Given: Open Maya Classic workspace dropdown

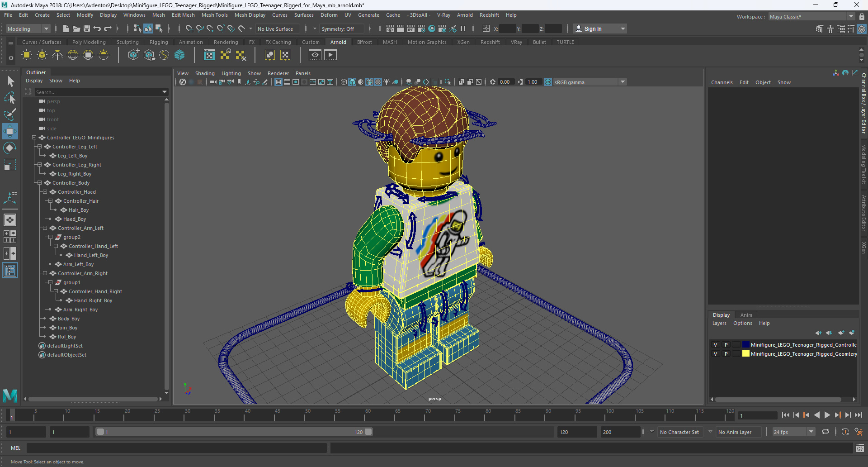Looking at the screenshot, I should tap(811, 17).
